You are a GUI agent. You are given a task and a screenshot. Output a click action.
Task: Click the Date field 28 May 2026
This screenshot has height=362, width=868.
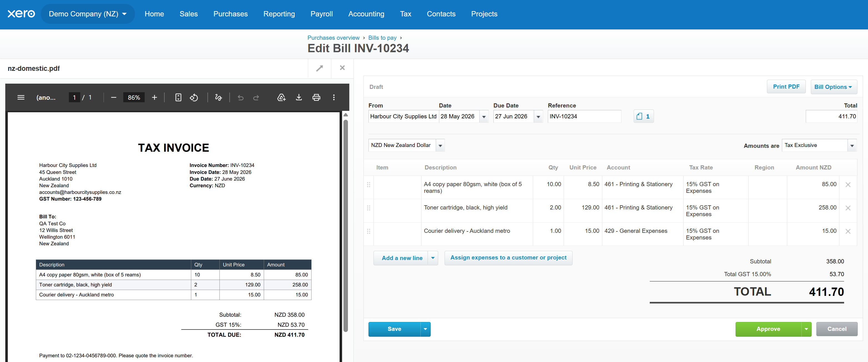click(x=459, y=117)
